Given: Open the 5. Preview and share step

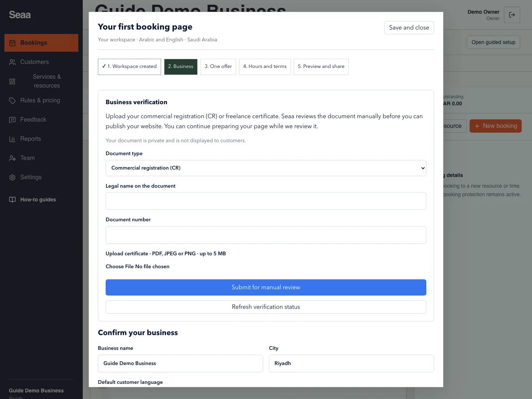Looking at the screenshot, I should tap(321, 66).
